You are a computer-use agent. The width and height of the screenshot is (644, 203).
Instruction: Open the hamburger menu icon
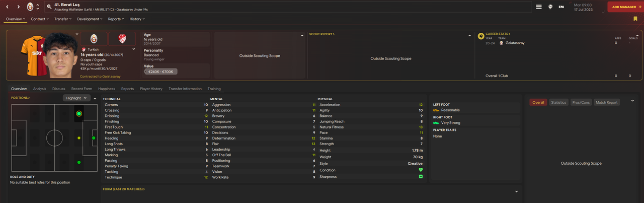coord(539,7)
